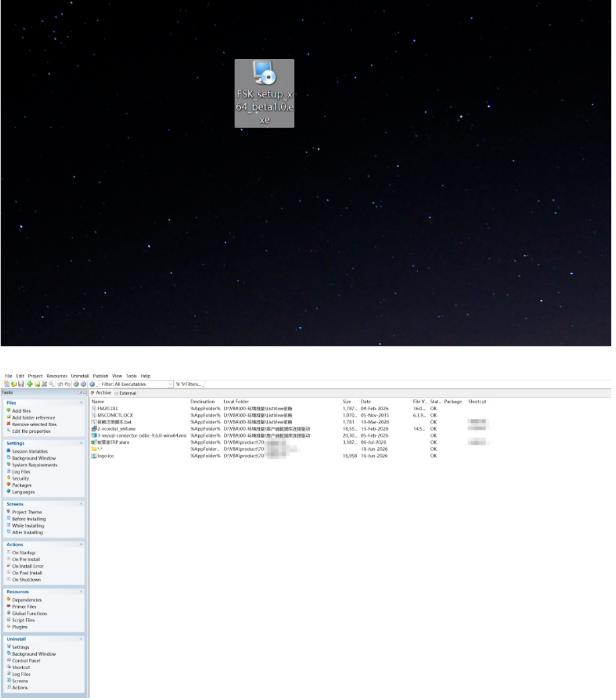Click the Dependencies link under Resources
616x700 pixels.
click(x=27, y=600)
